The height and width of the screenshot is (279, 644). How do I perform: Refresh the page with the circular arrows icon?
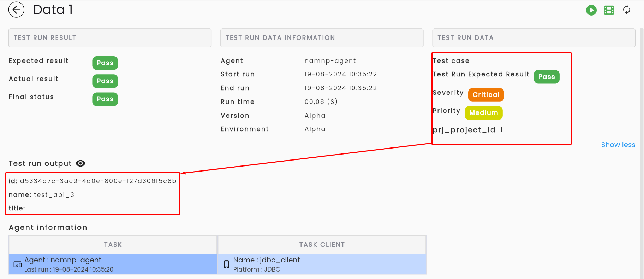[x=627, y=10]
